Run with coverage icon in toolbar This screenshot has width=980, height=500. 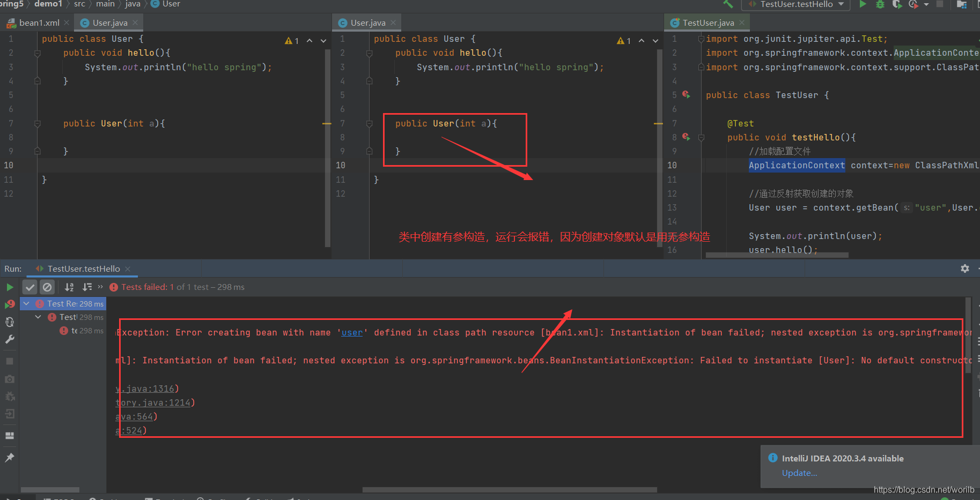click(897, 4)
